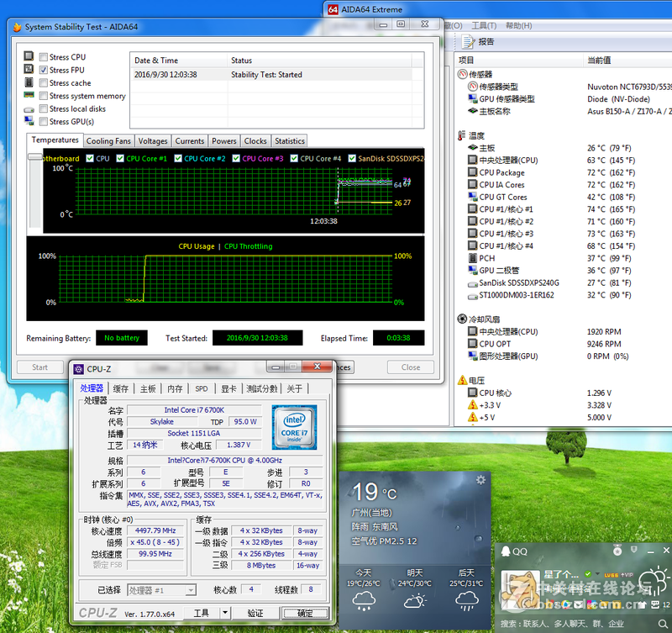Open the 工具(T) menu in AIDA64

click(485, 26)
